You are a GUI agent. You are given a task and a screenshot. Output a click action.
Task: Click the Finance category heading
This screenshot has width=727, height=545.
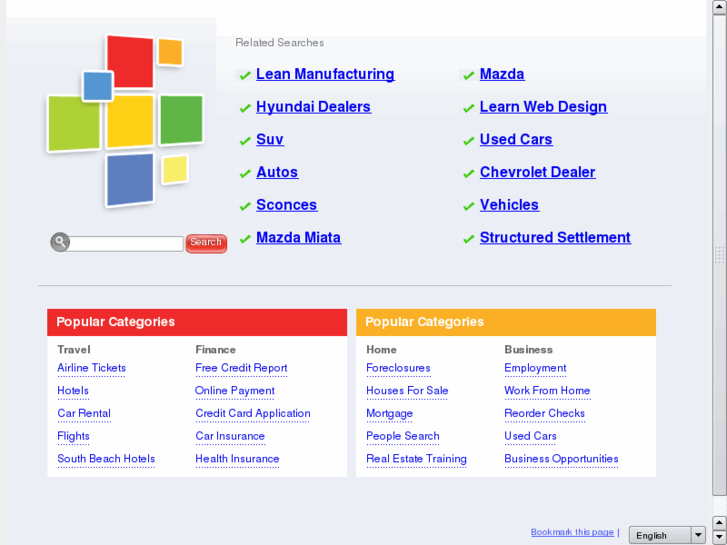(x=215, y=350)
